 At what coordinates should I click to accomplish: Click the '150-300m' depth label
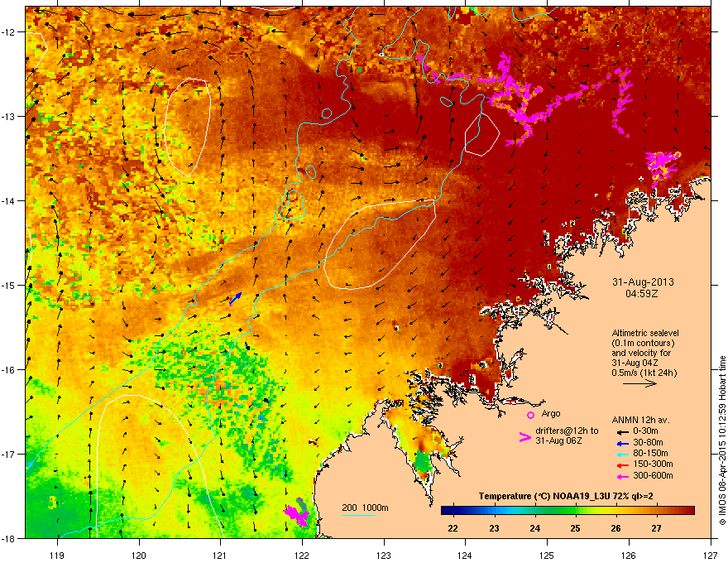point(653,464)
